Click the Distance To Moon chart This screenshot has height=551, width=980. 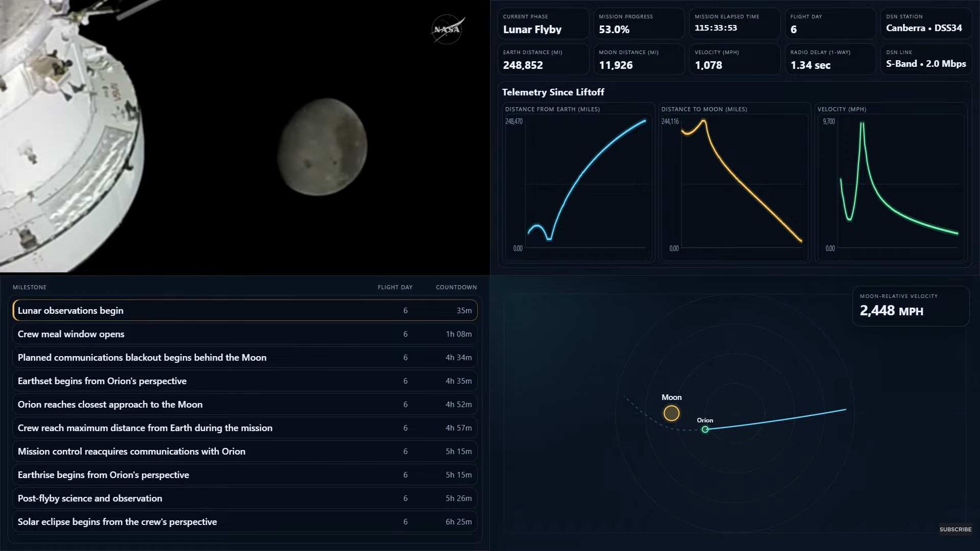point(734,184)
